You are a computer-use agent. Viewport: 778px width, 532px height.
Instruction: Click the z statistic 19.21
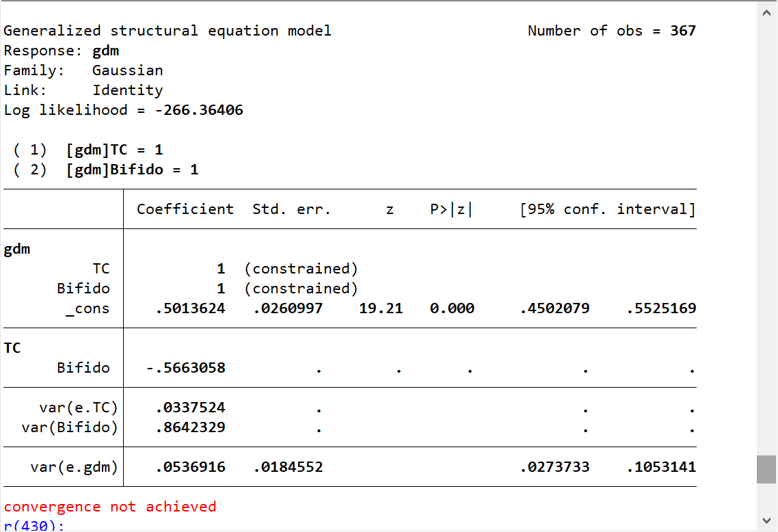point(381,308)
